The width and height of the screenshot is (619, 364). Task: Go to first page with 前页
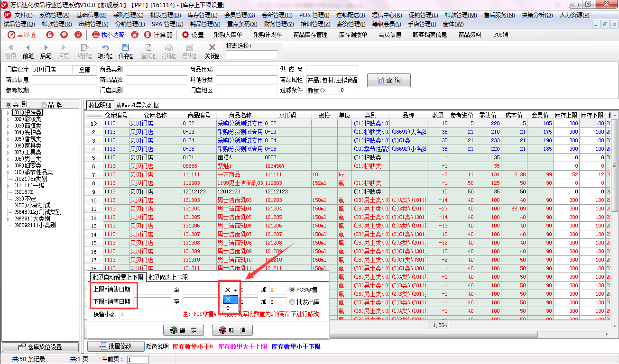pos(11,51)
